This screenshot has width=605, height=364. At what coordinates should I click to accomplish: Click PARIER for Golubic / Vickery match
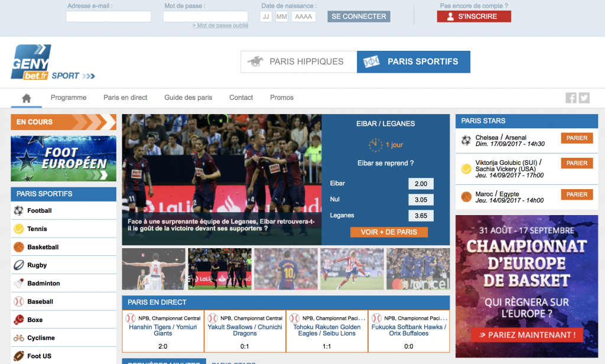tap(577, 163)
